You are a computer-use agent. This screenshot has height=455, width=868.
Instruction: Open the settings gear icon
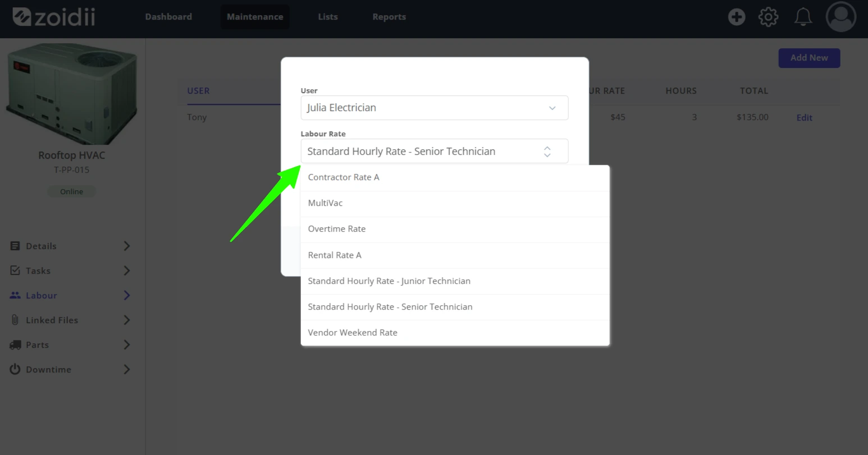768,17
